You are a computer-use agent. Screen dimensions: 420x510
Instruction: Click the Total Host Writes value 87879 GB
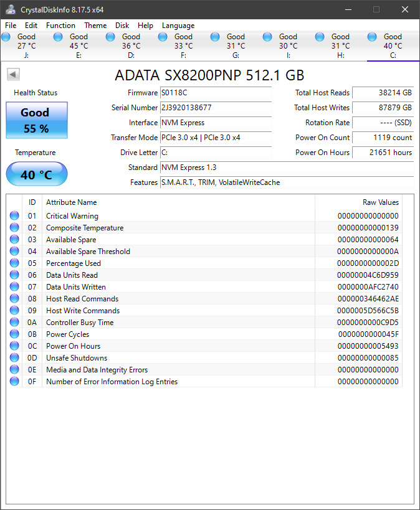[383, 108]
